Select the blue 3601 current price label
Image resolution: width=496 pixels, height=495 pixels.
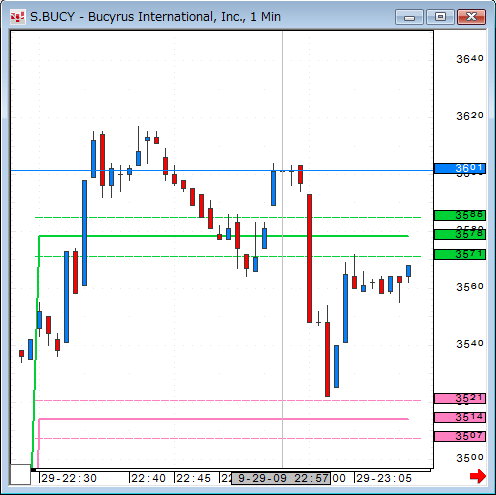[460, 168]
